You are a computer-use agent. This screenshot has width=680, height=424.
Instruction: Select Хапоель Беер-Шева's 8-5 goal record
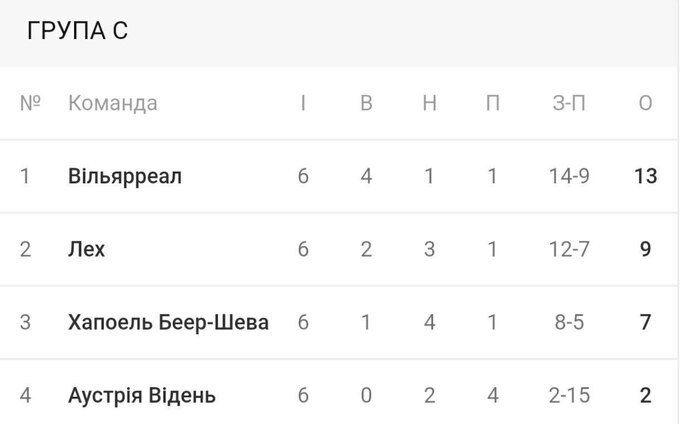[x=569, y=322]
